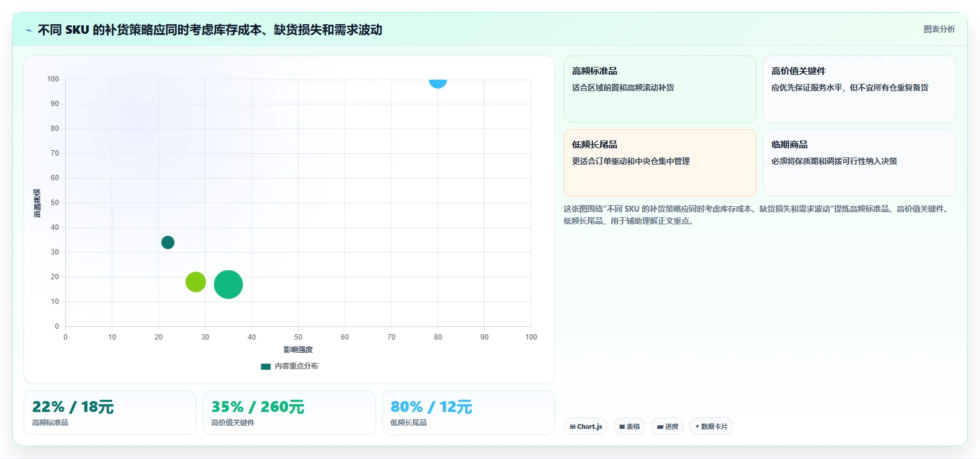Click the 图表分析 label in the header
This screenshot has width=980, height=459.
pyautogui.click(x=939, y=29)
